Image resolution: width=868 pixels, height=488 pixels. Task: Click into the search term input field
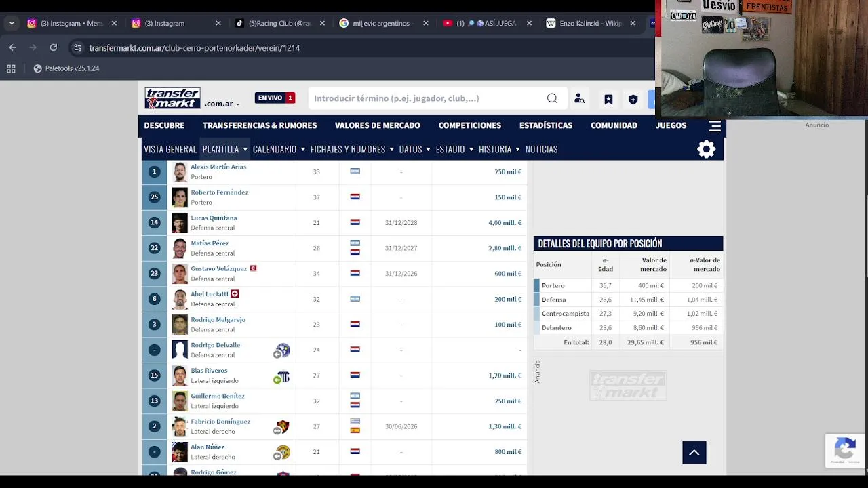426,98
